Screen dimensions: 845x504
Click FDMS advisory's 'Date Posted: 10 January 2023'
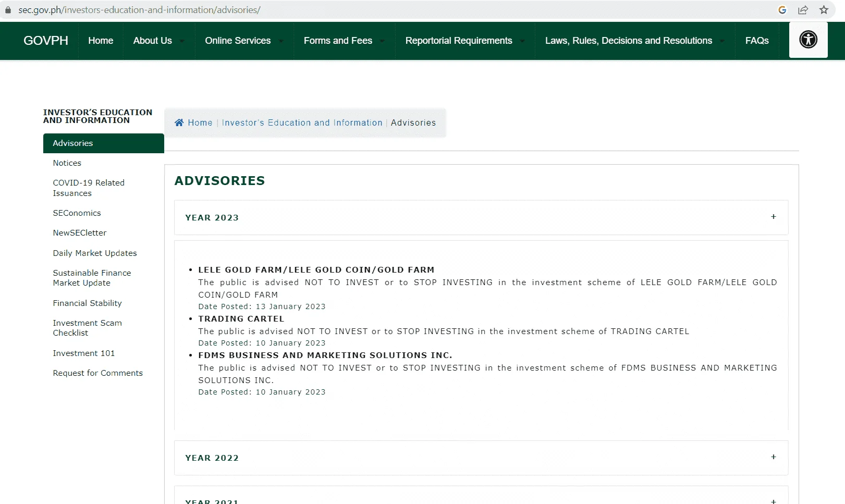click(262, 392)
